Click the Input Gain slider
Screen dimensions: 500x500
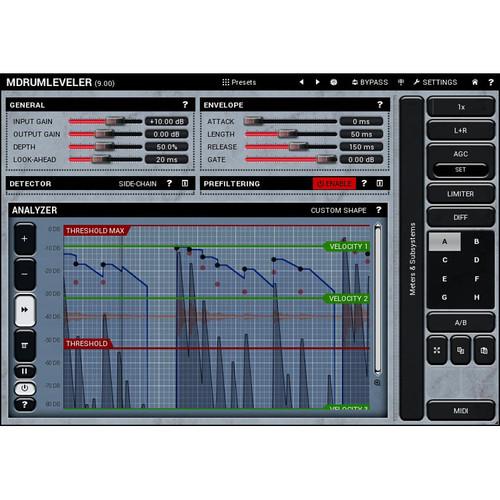pos(105,121)
